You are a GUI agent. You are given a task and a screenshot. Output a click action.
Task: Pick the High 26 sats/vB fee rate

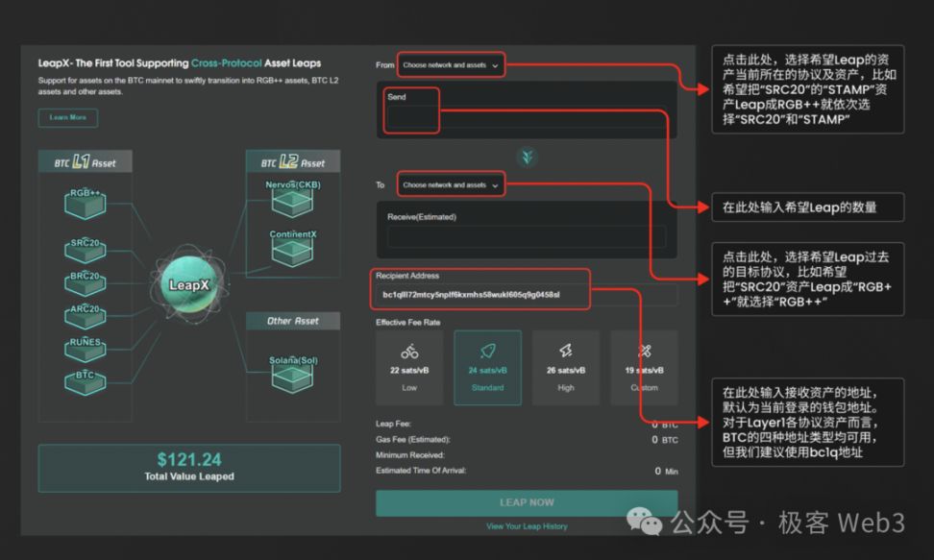(566, 368)
